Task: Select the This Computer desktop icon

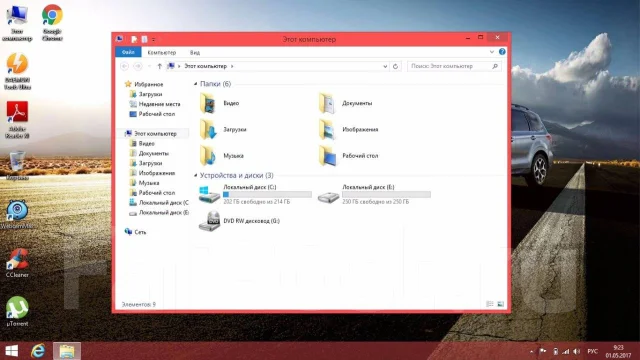Action: coord(17,22)
